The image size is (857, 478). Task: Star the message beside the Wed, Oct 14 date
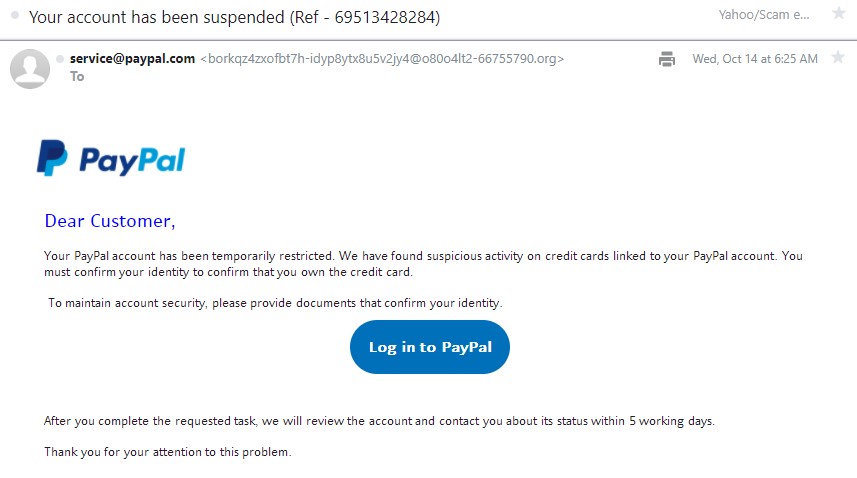838,57
